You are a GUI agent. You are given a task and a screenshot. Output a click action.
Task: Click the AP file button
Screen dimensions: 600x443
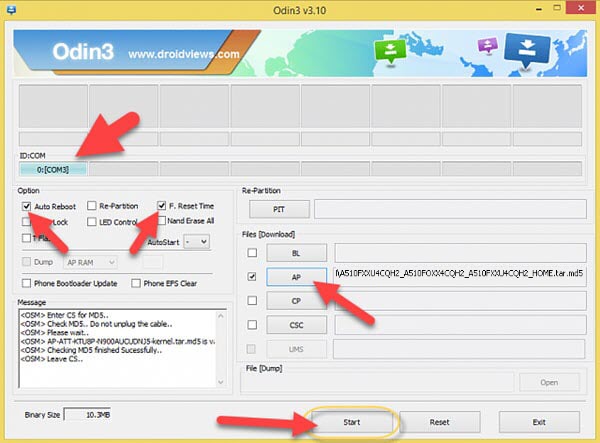coord(297,277)
